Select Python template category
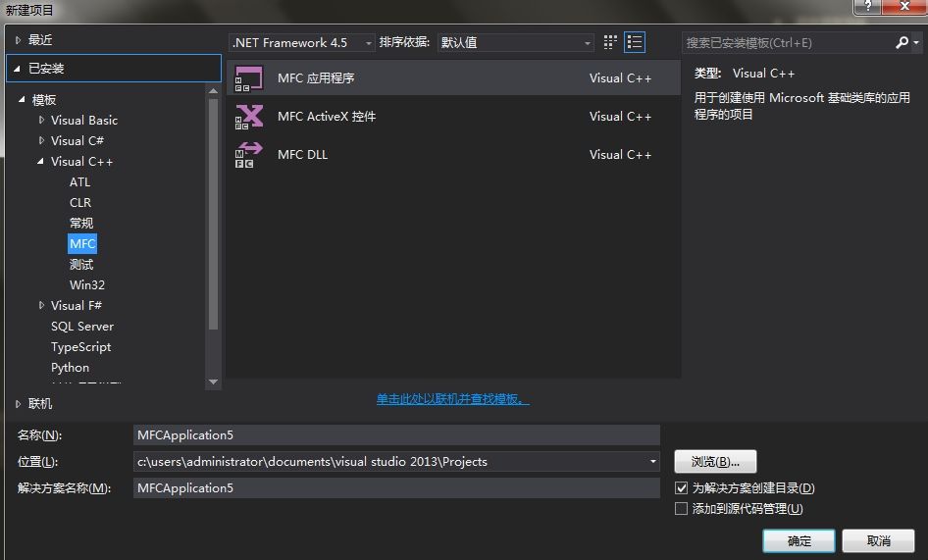Image resolution: width=928 pixels, height=560 pixels. pos(70,368)
